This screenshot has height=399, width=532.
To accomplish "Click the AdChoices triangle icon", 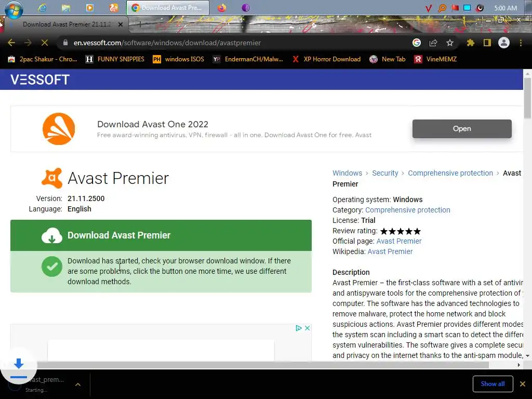I will tap(299, 328).
